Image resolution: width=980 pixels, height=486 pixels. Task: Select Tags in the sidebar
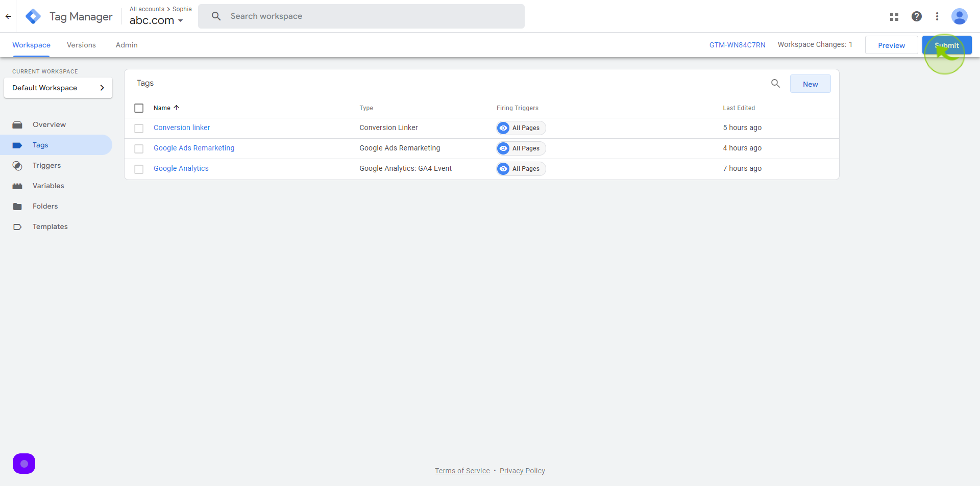click(x=56, y=145)
